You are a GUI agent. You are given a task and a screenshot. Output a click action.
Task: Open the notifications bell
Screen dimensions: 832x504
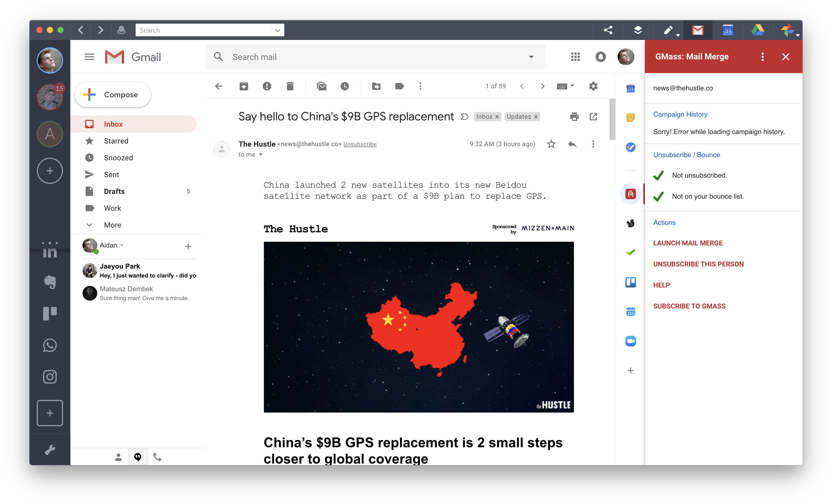tap(600, 57)
